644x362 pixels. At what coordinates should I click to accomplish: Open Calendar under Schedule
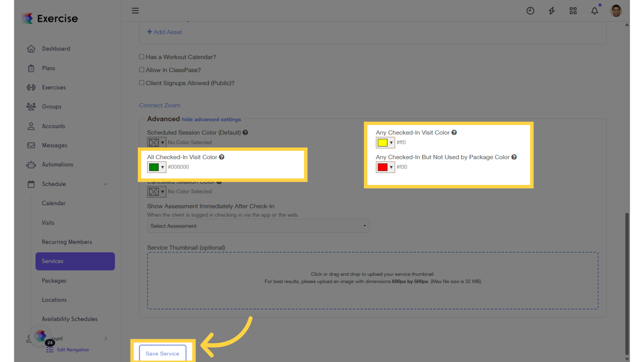(54, 203)
